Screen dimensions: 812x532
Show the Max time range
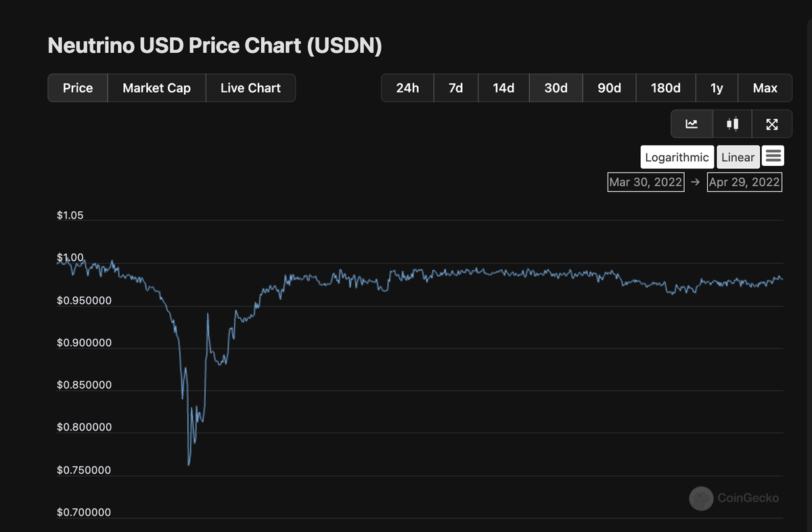(765, 88)
